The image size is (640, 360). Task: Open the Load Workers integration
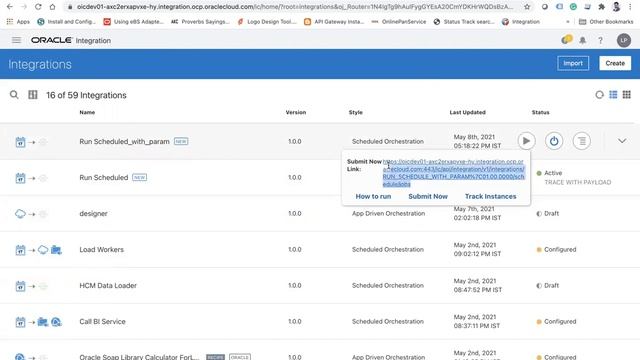(x=102, y=249)
